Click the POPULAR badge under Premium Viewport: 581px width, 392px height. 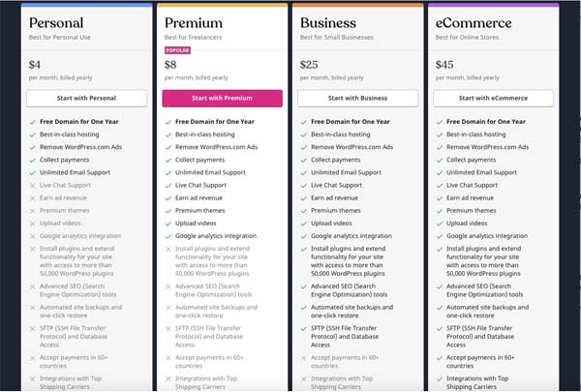(x=177, y=50)
